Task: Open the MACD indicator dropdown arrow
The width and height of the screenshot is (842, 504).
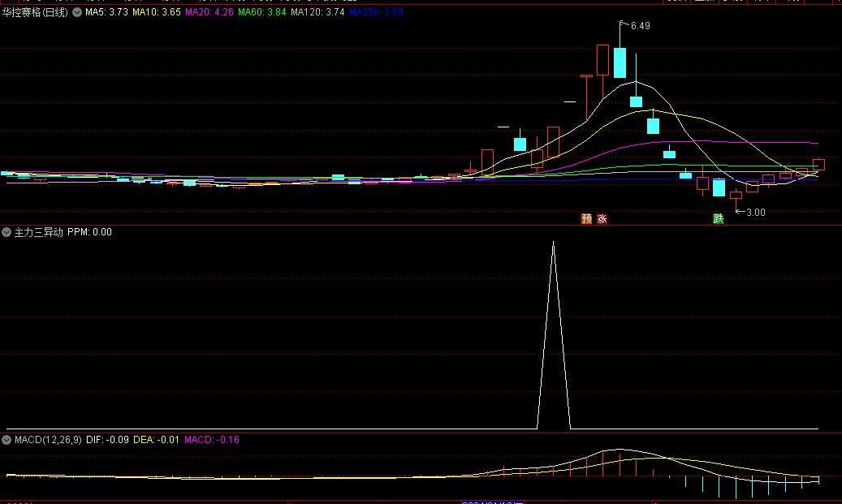Action: (x=7, y=440)
